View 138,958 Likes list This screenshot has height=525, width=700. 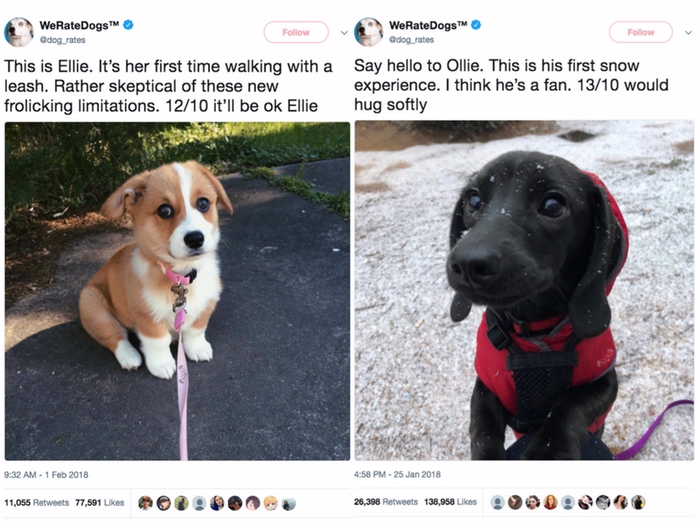click(x=450, y=502)
